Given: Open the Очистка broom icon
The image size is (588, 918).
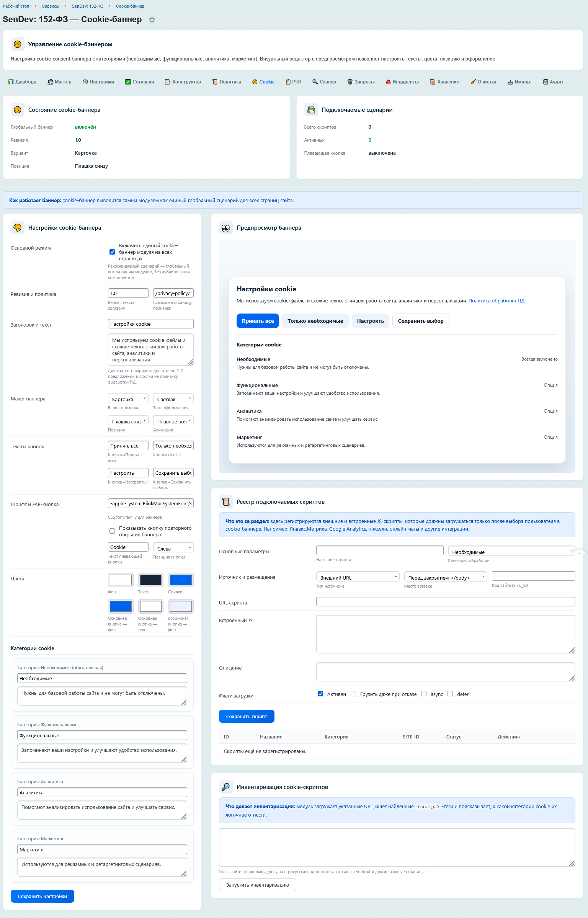Looking at the screenshot, I should pyautogui.click(x=473, y=82).
